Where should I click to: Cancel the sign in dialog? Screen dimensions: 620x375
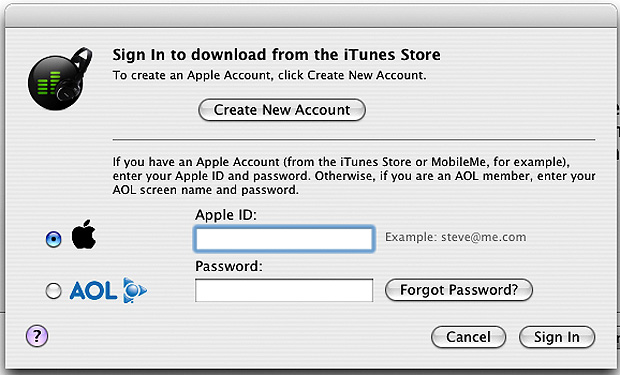[468, 337]
